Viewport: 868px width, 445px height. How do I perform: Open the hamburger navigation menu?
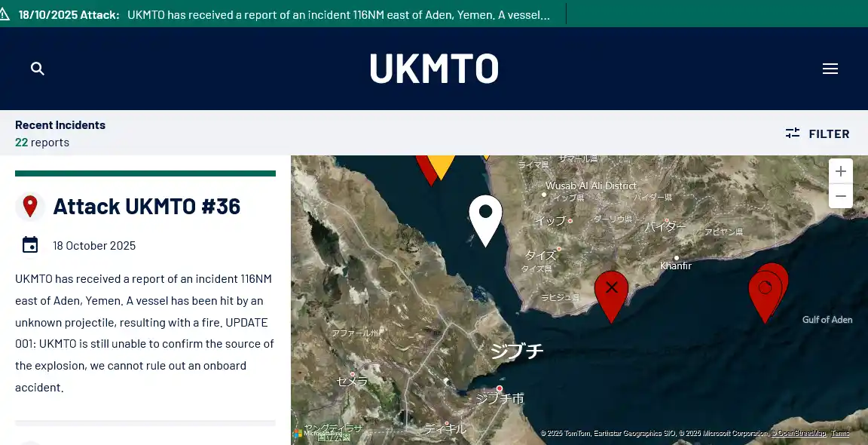coord(830,68)
